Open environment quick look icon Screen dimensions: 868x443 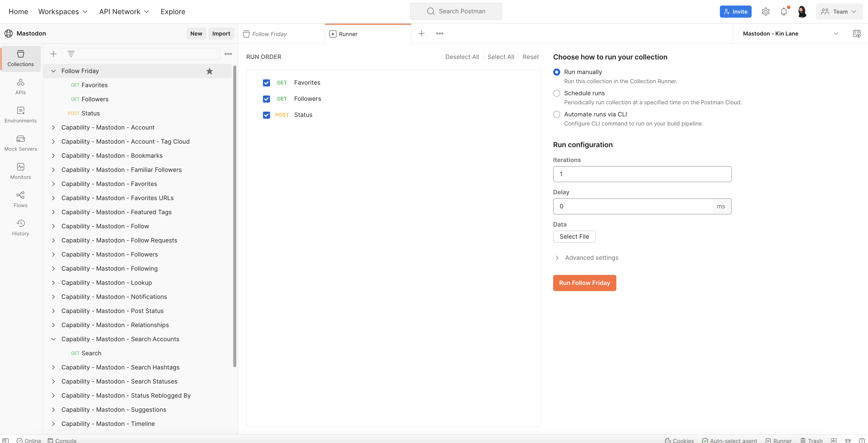857,33
